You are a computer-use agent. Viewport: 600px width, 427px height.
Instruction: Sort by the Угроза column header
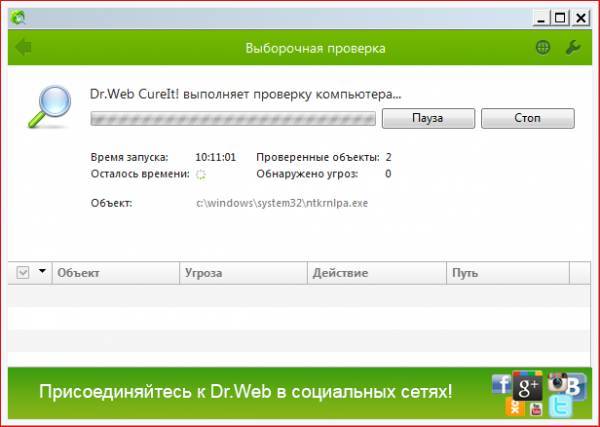[x=243, y=273]
